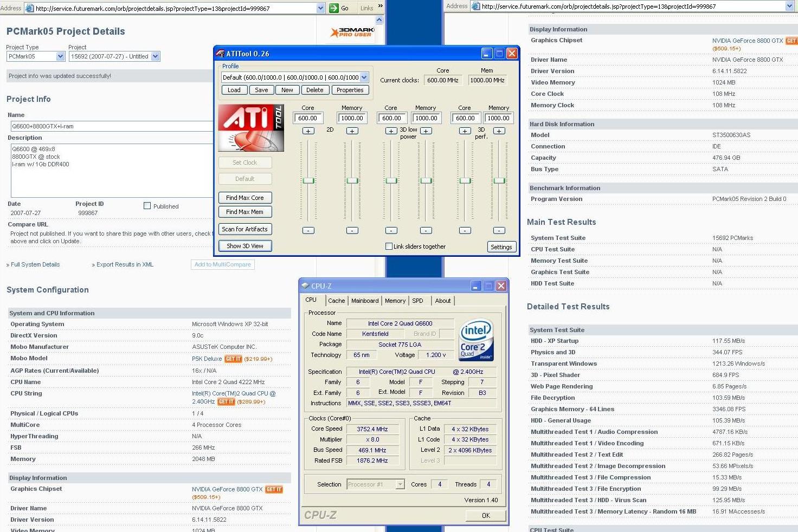Click the minus button below 2D Memory slider
The height and width of the screenshot is (532, 798).
click(352, 230)
